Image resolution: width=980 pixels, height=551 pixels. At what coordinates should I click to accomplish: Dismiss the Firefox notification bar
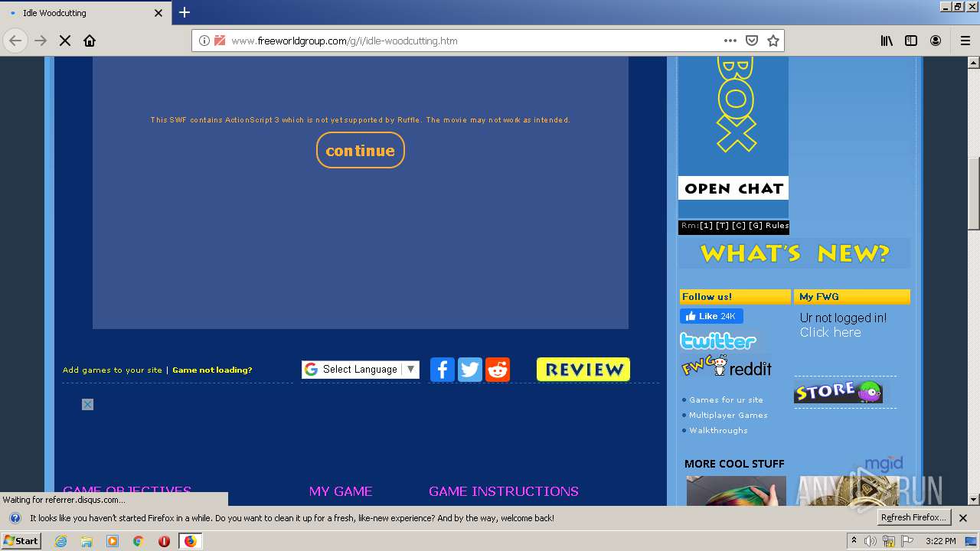point(963,518)
